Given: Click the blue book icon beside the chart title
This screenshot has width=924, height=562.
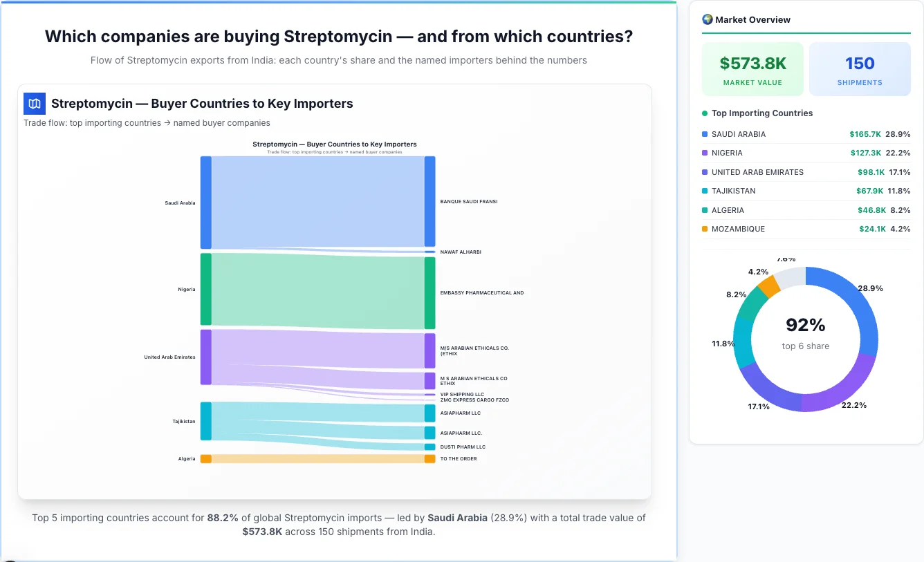Looking at the screenshot, I should (33, 103).
